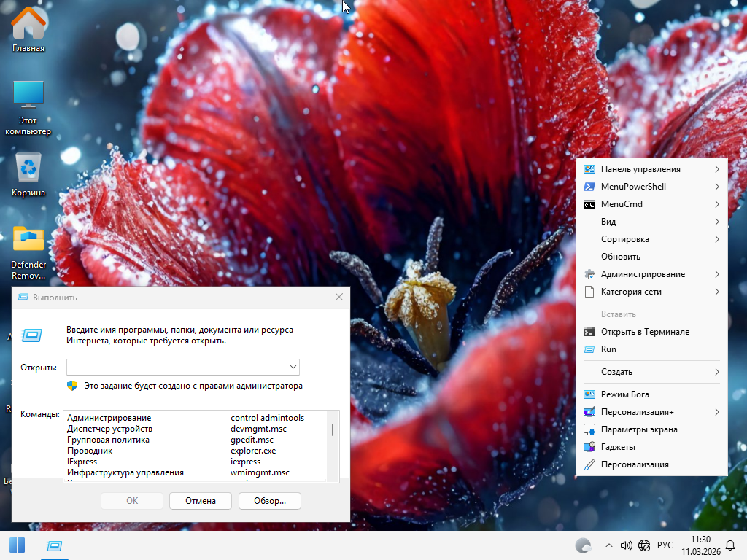Open the Главная home desktop icon
The image size is (747, 560).
pos(28,25)
